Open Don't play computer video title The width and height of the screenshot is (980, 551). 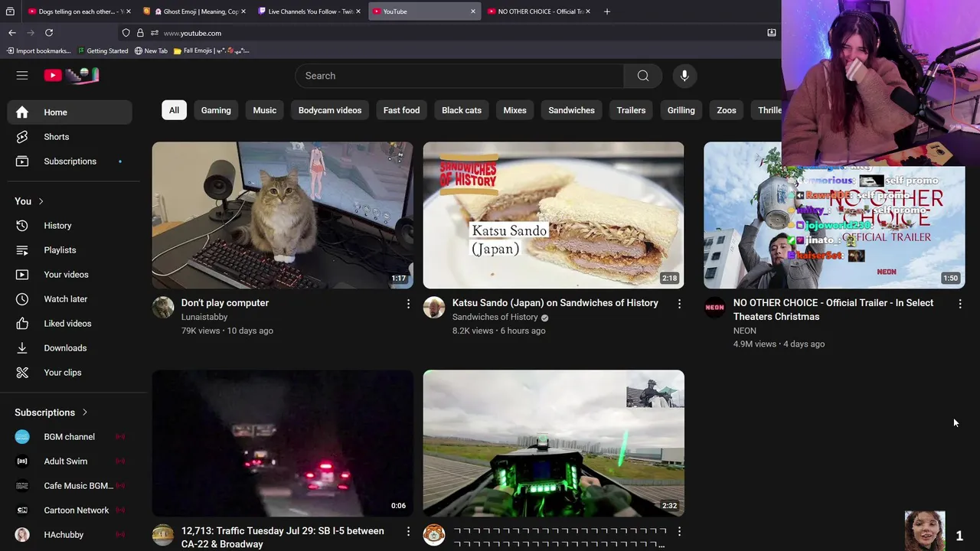click(x=225, y=303)
